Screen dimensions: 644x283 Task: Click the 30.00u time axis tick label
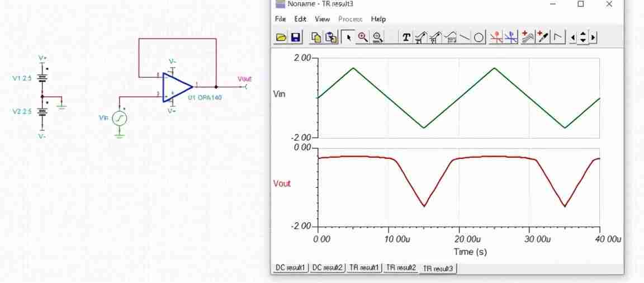click(x=538, y=239)
